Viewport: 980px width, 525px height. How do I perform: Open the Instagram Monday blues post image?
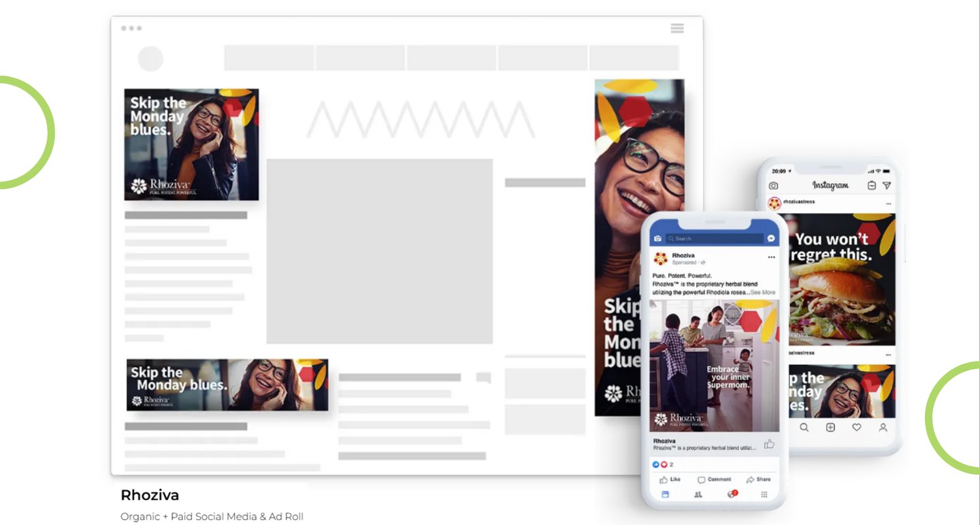pos(842,391)
